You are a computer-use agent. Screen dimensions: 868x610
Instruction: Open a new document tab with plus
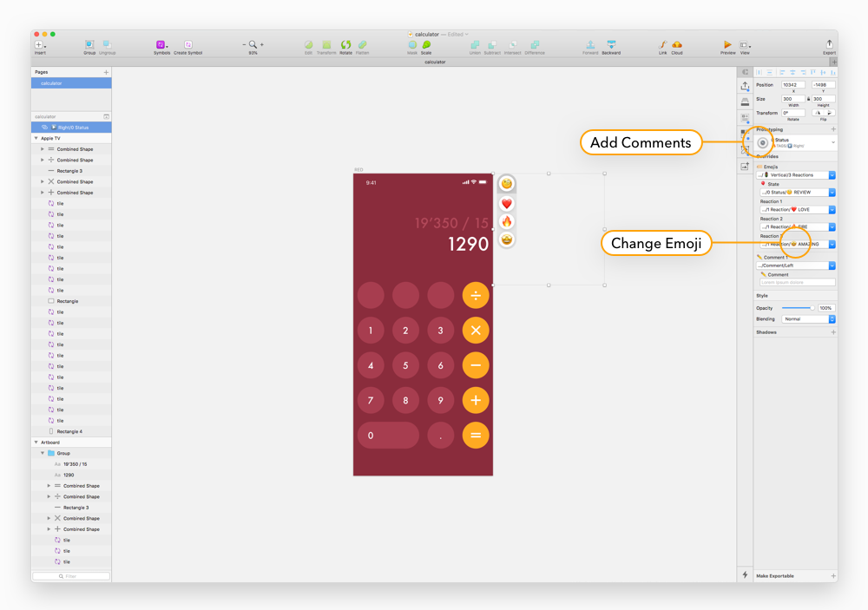pyautogui.click(x=833, y=62)
